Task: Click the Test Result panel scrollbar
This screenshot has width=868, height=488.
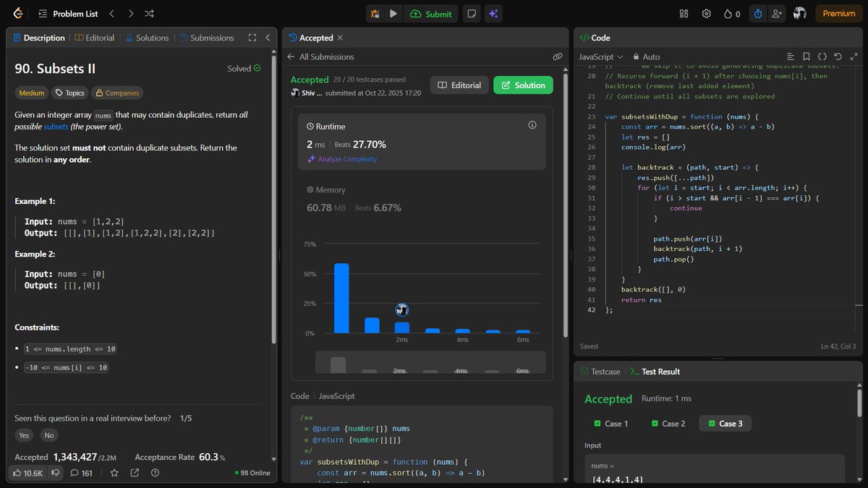Action: (x=859, y=404)
